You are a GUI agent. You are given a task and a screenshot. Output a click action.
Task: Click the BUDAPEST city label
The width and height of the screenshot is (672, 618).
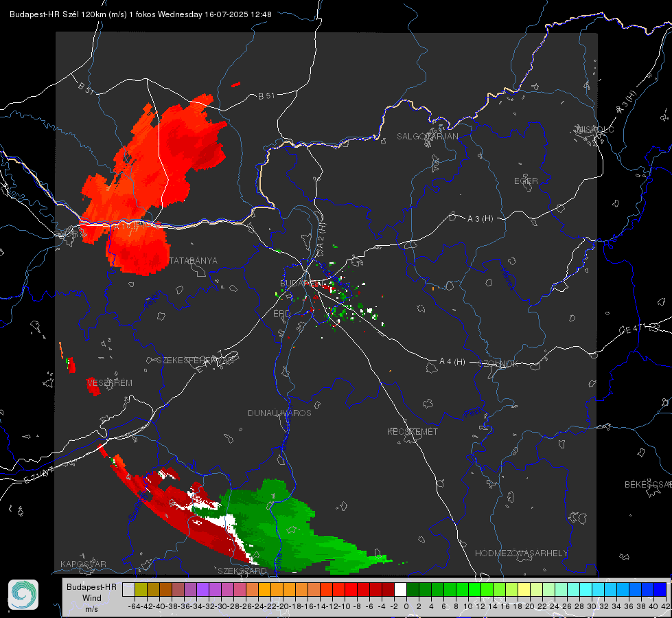(x=301, y=283)
